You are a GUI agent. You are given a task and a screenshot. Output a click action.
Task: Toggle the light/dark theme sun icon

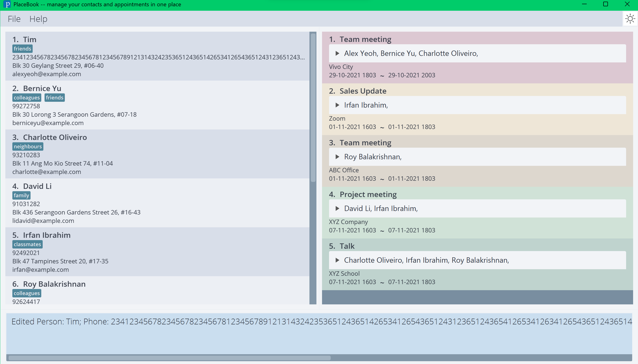click(630, 19)
